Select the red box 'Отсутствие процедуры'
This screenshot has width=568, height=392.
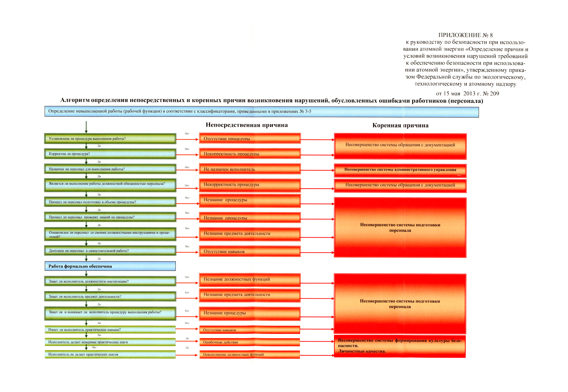[x=250, y=138]
